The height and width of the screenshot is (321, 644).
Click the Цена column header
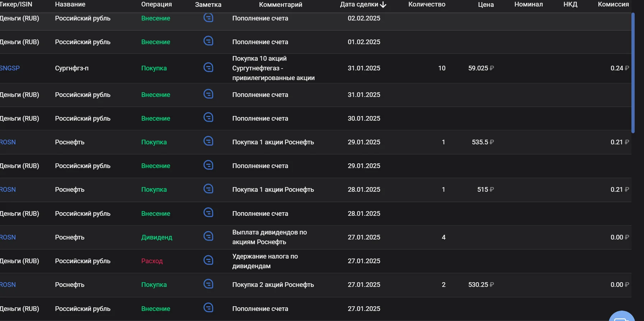[x=486, y=5]
